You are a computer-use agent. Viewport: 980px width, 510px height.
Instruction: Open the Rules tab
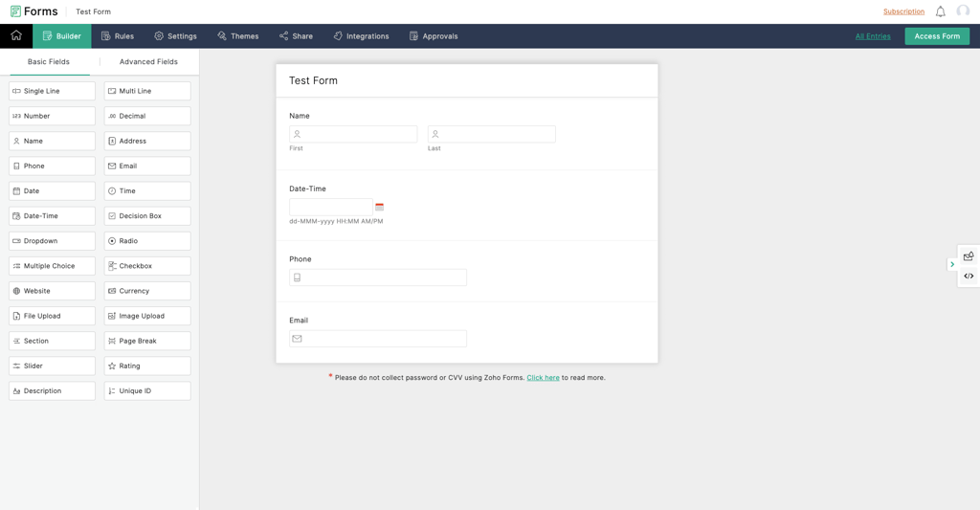click(118, 36)
